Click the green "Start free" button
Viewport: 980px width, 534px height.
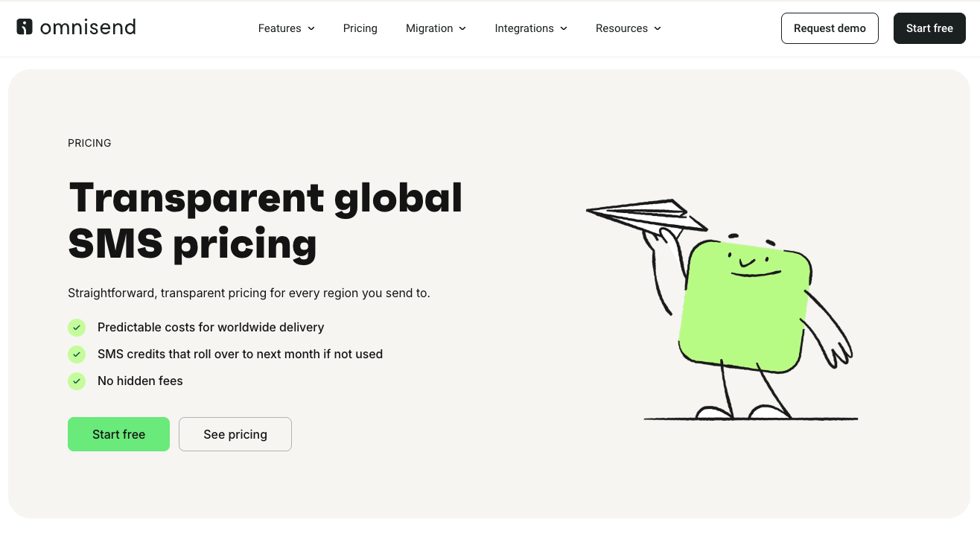pyautogui.click(x=118, y=434)
